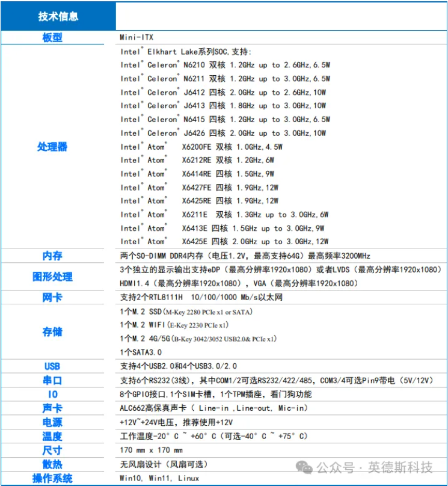The height and width of the screenshot is (486, 448).
Task: Select the 处理器 row label
Action: click(52, 147)
